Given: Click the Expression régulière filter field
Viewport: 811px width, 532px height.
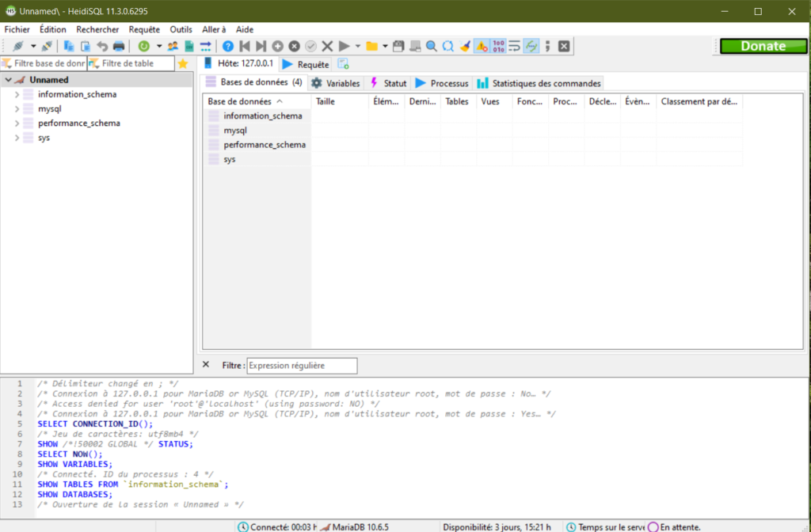Looking at the screenshot, I should (302, 366).
